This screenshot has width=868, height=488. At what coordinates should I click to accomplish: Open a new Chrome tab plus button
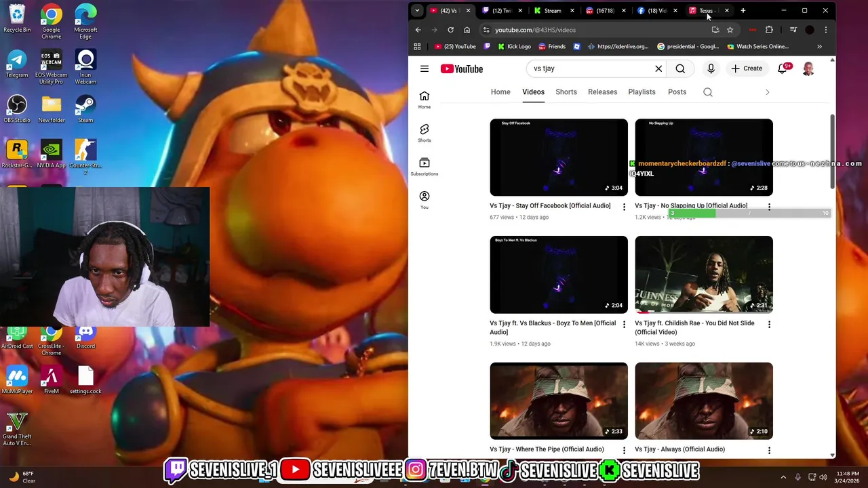743,10
